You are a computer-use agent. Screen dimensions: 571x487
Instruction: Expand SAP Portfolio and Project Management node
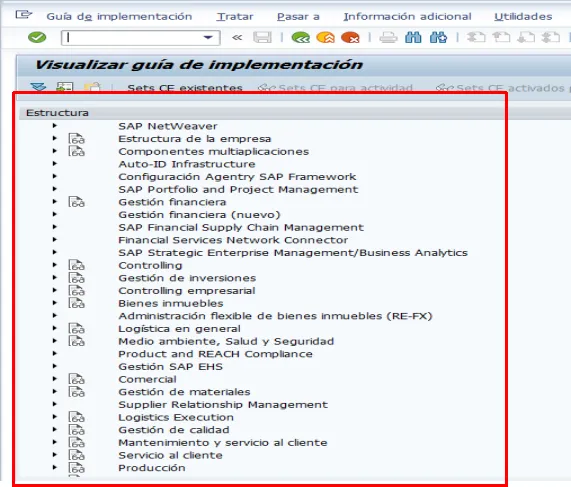coord(55,189)
